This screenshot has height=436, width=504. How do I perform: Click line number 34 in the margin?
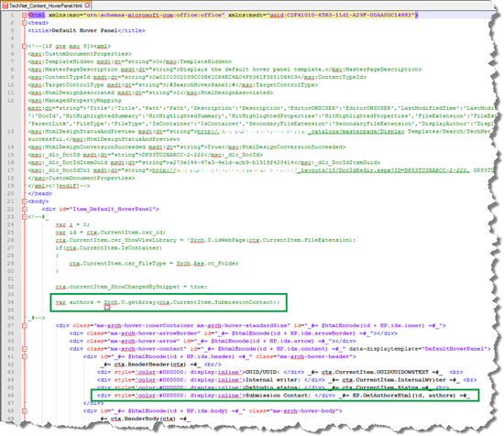tap(10, 302)
